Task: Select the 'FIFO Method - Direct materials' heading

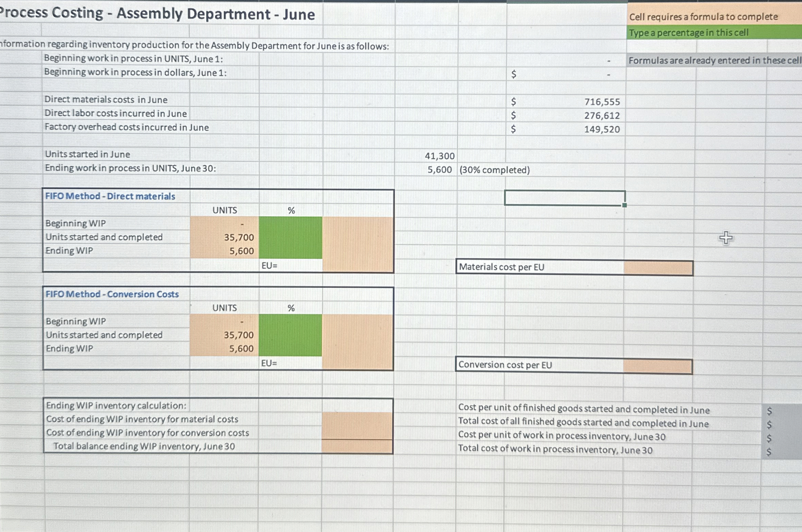Action: click(x=110, y=196)
